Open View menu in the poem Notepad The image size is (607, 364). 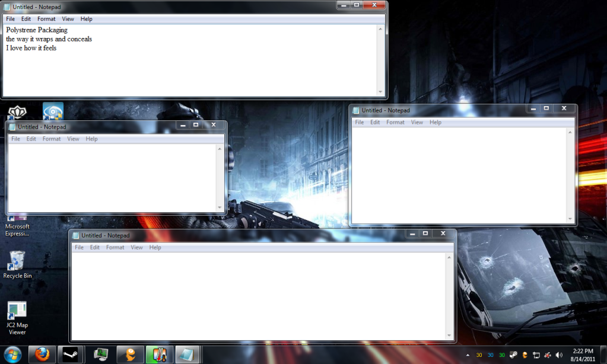click(68, 18)
